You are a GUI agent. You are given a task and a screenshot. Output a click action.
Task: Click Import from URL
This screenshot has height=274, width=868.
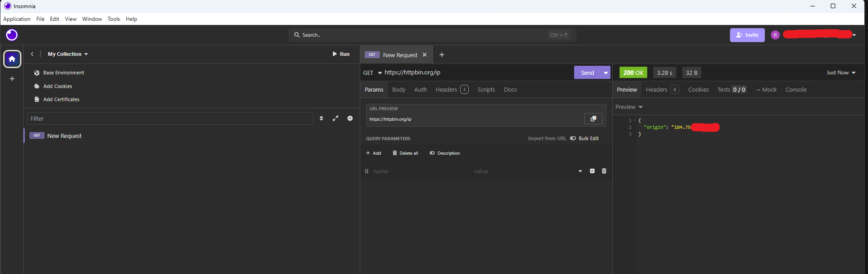click(547, 138)
